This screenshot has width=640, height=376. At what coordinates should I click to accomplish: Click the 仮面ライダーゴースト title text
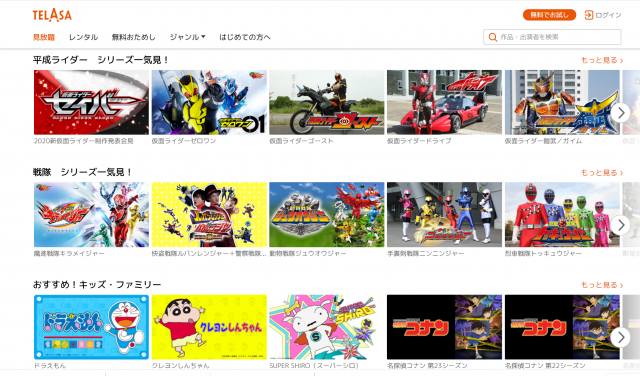302,141
